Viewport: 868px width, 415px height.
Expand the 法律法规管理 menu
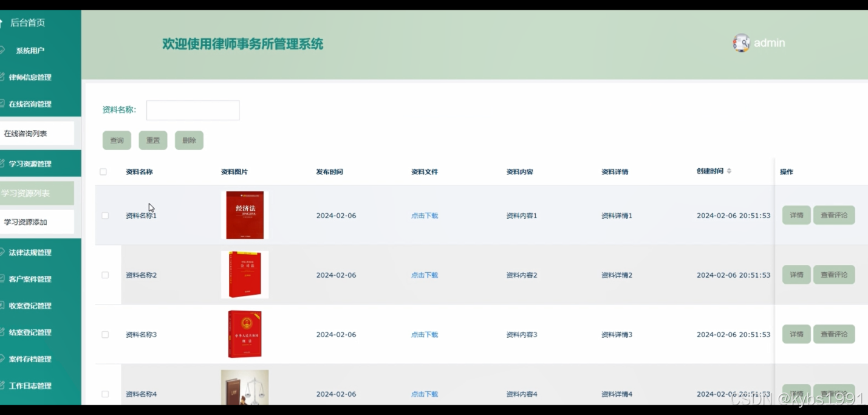click(x=40, y=252)
